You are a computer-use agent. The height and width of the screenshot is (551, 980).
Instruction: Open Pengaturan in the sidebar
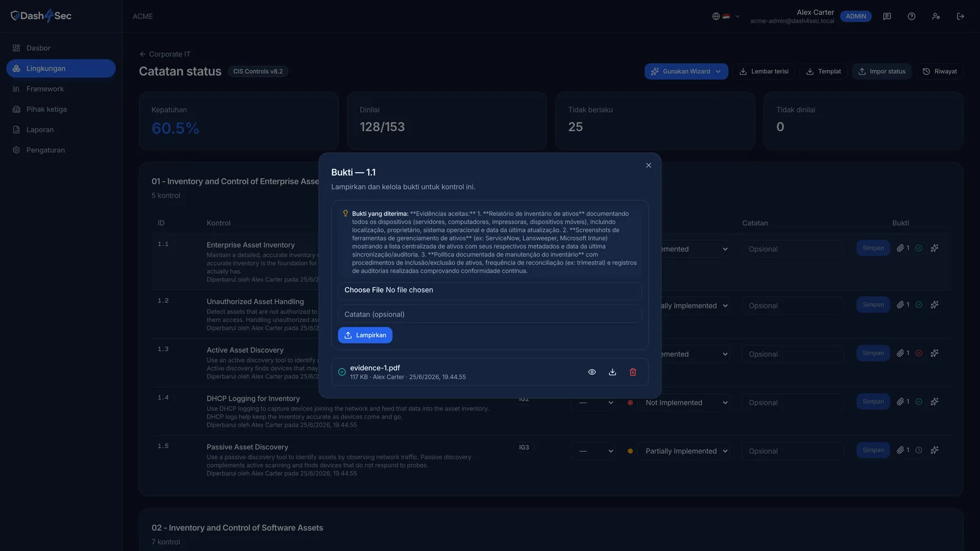[61, 150]
